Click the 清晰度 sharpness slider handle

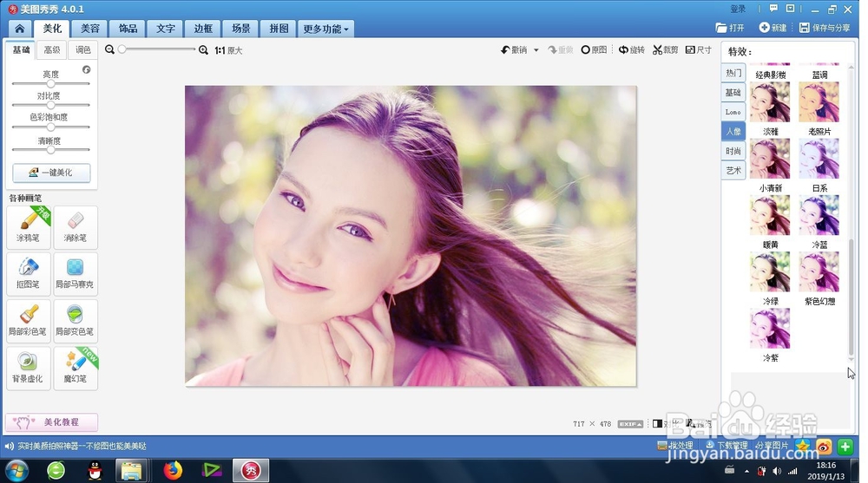51,149
